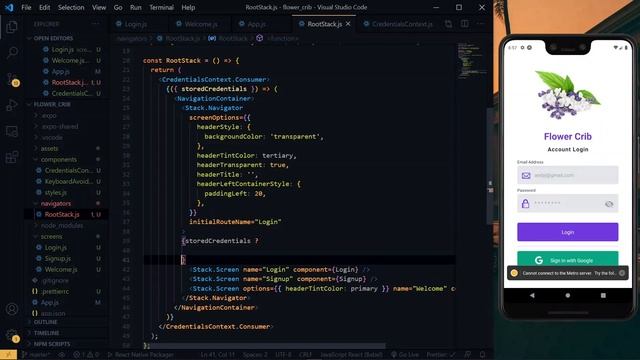Tap Sign in with Google in the emulator
Screen dimensions: 640x360
pos(567,259)
